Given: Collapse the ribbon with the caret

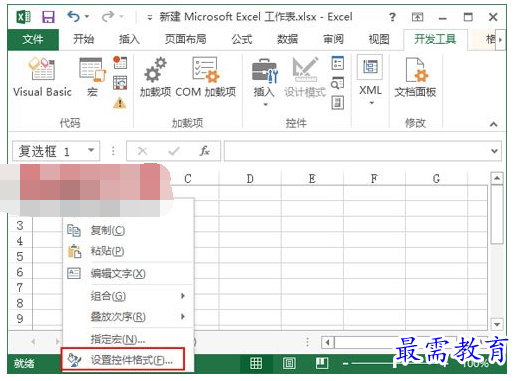Looking at the screenshot, I should [x=494, y=124].
